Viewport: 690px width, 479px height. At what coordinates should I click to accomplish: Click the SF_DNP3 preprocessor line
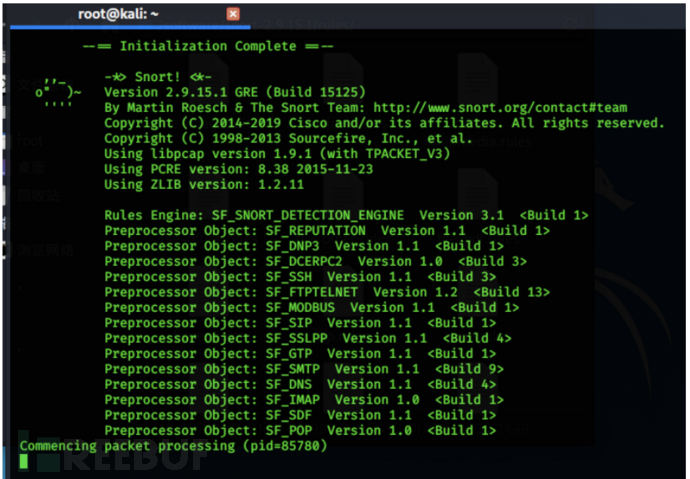coord(304,246)
